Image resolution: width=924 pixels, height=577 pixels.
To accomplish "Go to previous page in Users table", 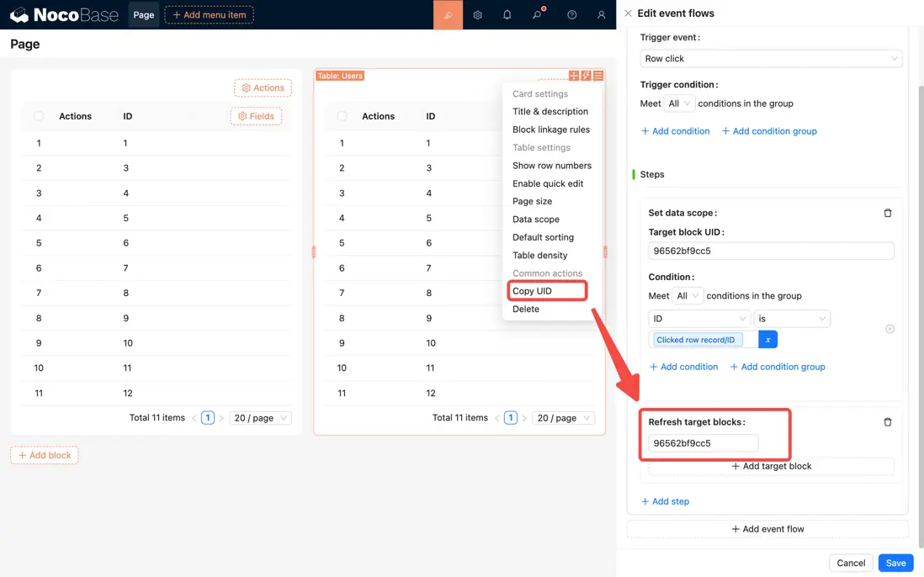I will [497, 418].
